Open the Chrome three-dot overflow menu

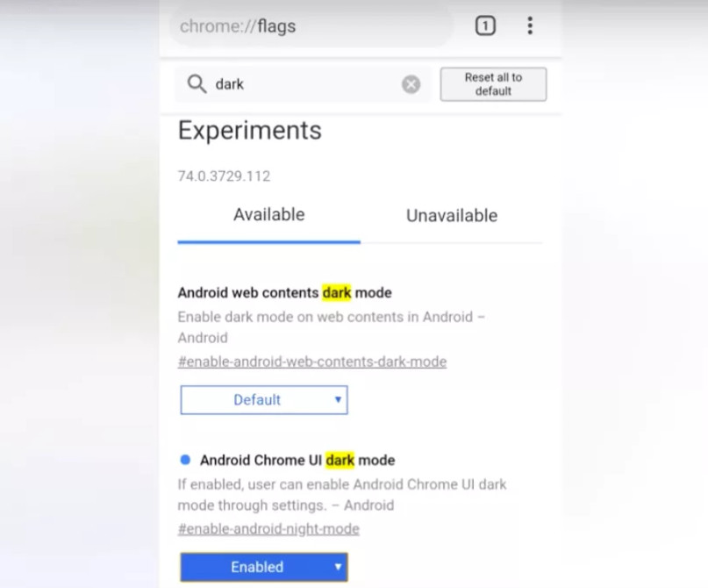point(530,25)
